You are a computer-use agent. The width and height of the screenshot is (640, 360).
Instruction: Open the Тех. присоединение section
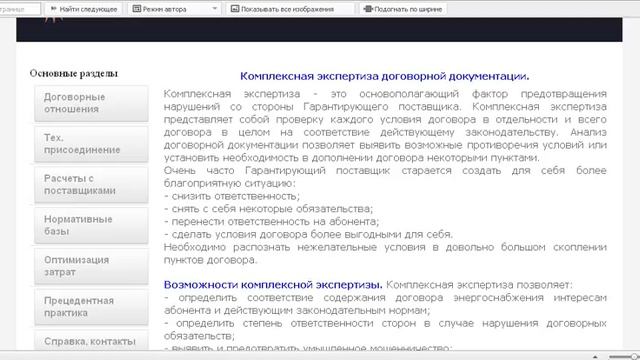(91, 144)
